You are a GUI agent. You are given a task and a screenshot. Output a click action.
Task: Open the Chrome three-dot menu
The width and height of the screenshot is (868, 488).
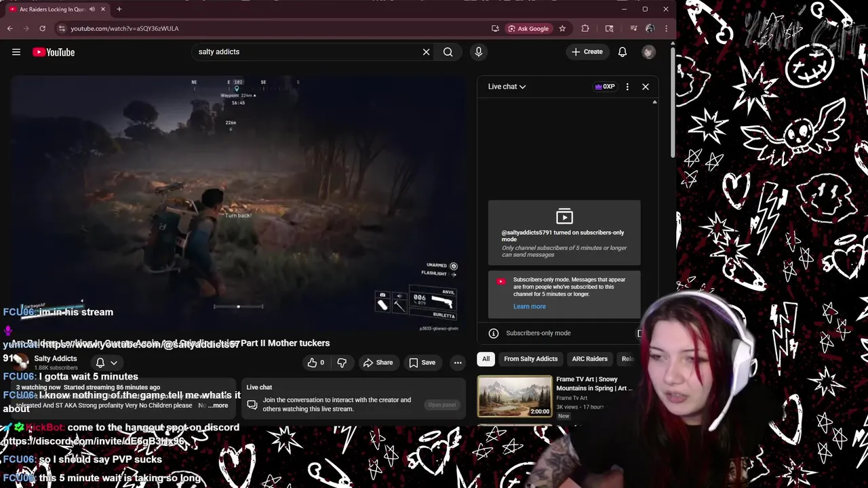tap(667, 28)
